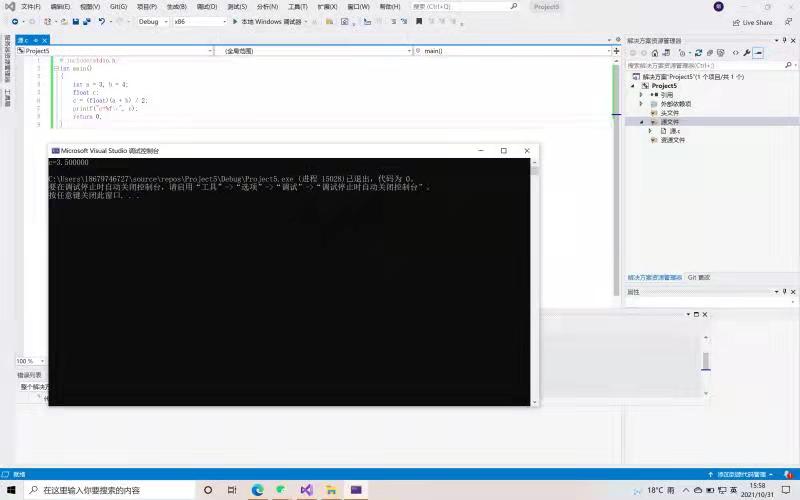Open the 调试(D) menu
The width and height of the screenshot is (800, 500).
207,7
